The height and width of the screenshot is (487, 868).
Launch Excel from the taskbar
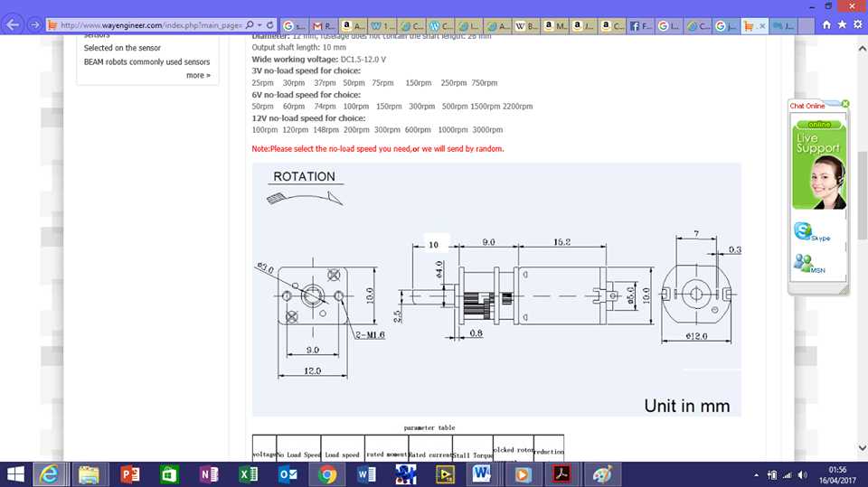click(x=248, y=474)
